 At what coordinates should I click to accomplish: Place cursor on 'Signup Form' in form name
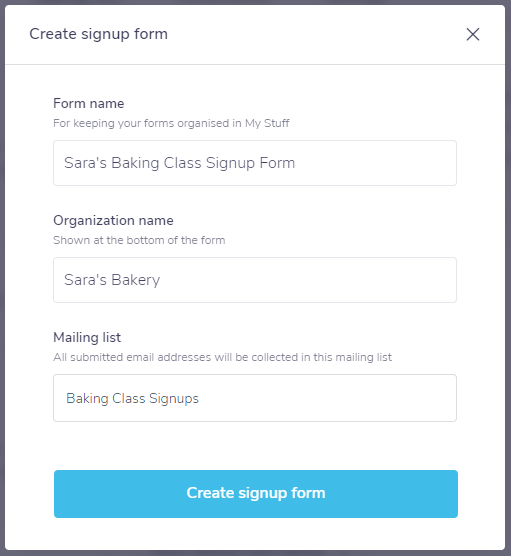point(250,163)
